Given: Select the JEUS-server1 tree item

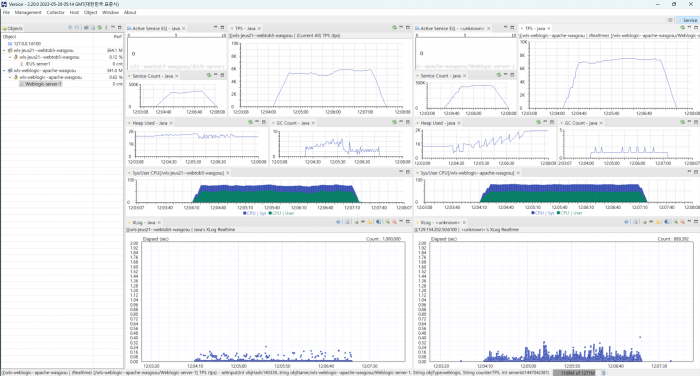Looking at the screenshot, I should pos(38,64).
